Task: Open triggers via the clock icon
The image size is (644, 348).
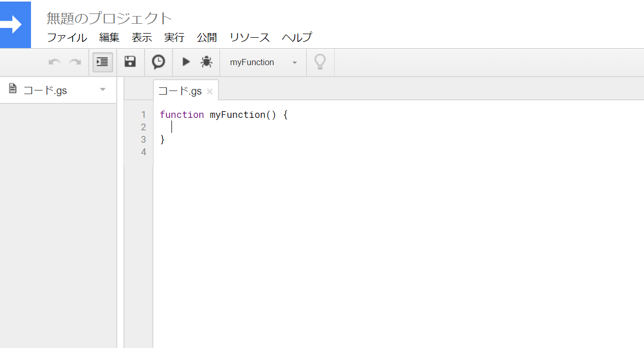Action: (158, 62)
